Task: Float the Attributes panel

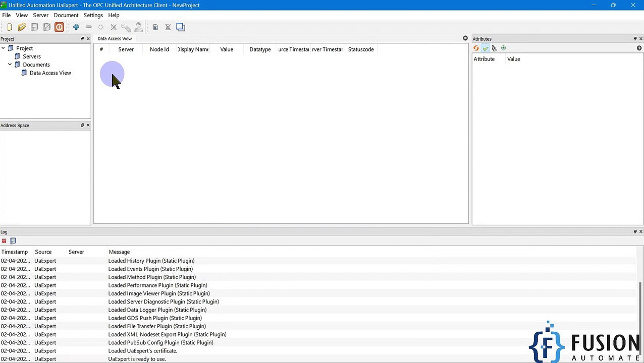Action: tap(635, 39)
